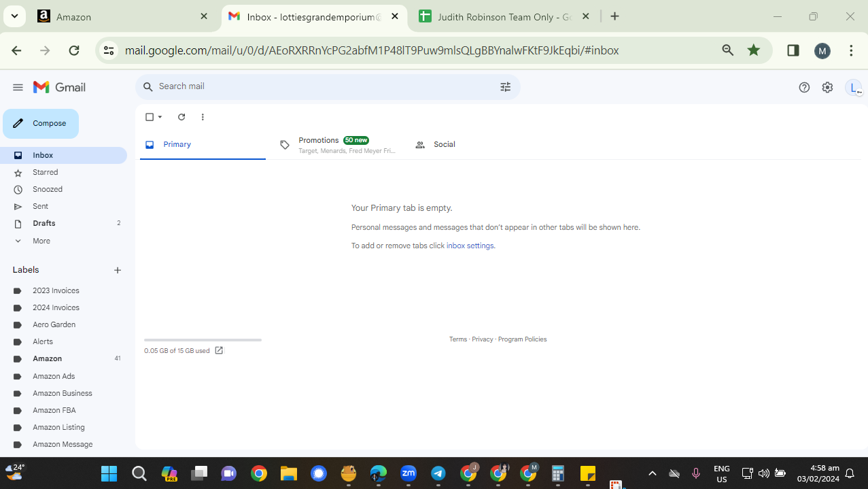Switch to the Promotions tab

pyautogui.click(x=338, y=145)
